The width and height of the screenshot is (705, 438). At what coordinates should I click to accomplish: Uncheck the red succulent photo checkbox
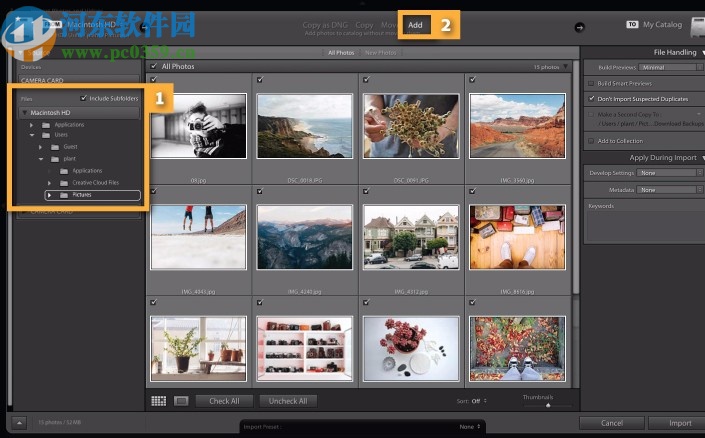(366, 302)
